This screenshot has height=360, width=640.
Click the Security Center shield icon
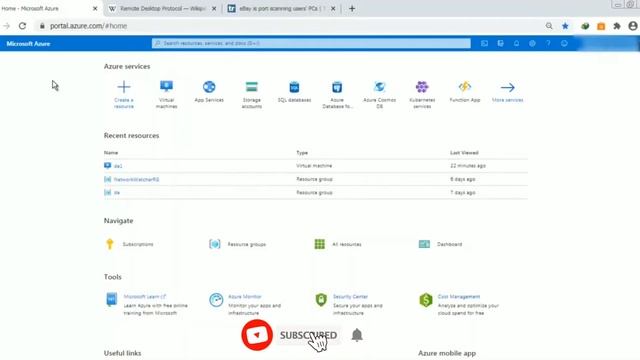[321, 300]
